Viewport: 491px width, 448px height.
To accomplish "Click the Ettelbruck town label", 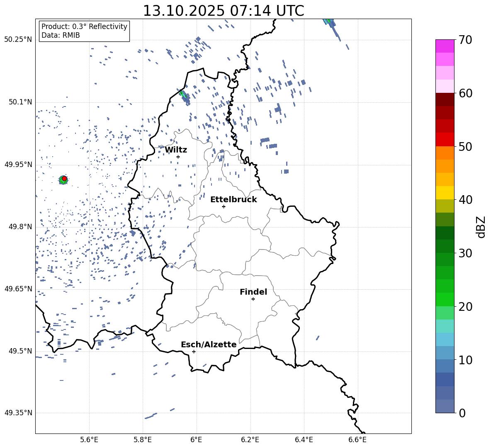I will pos(233,199).
